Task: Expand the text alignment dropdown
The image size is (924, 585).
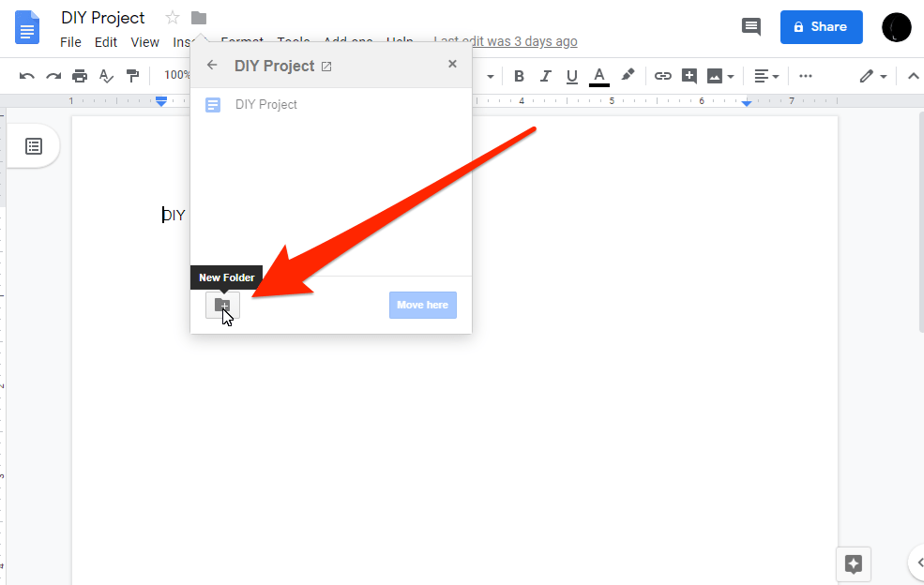Action: click(x=766, y=76)
